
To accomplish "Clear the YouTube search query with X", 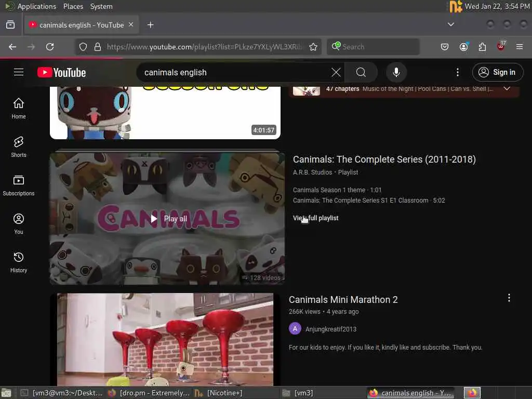I will coord(336,72).
